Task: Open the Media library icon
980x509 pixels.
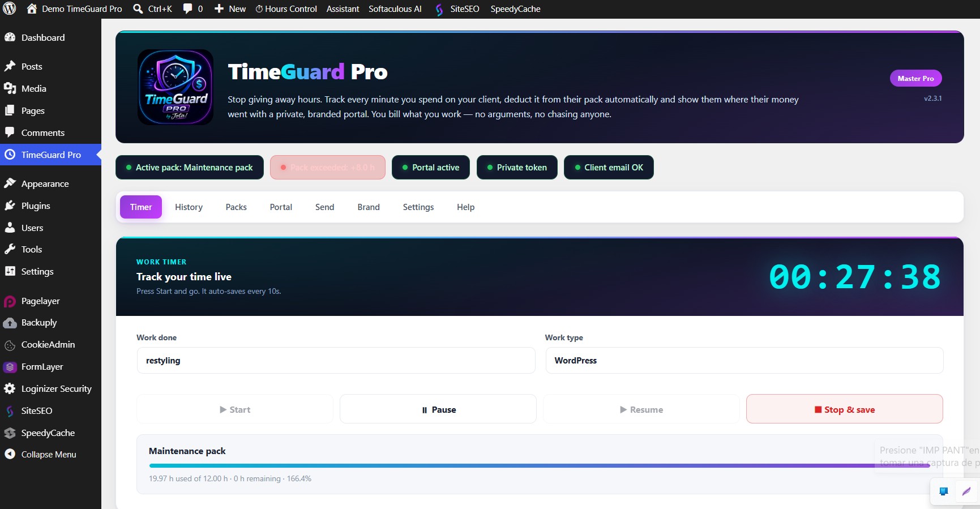Action: point(10,88)
